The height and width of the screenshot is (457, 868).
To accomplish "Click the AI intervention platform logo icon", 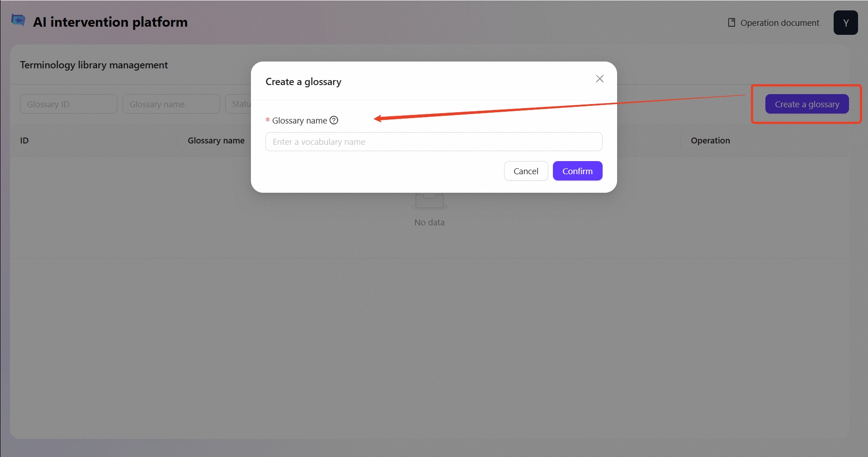I will (x=18, y=21).
